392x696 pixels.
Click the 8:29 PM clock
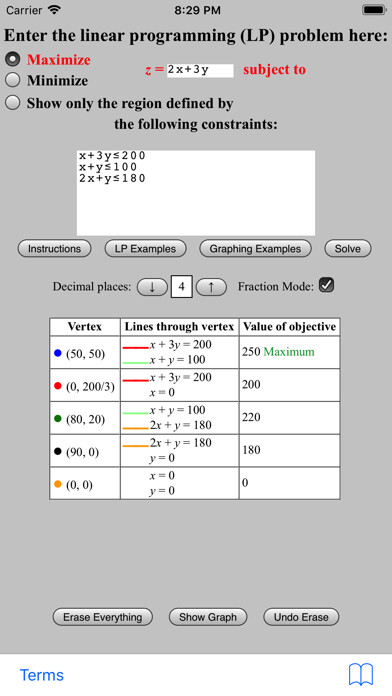coord(197,10)
